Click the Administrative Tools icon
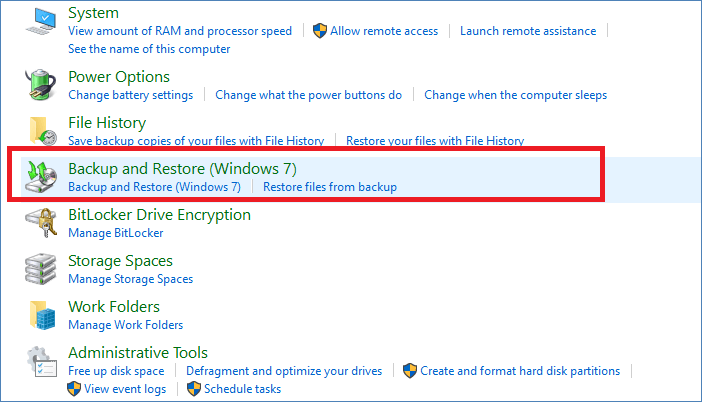This screenshot has width=702, height=402. pos(41,362)
